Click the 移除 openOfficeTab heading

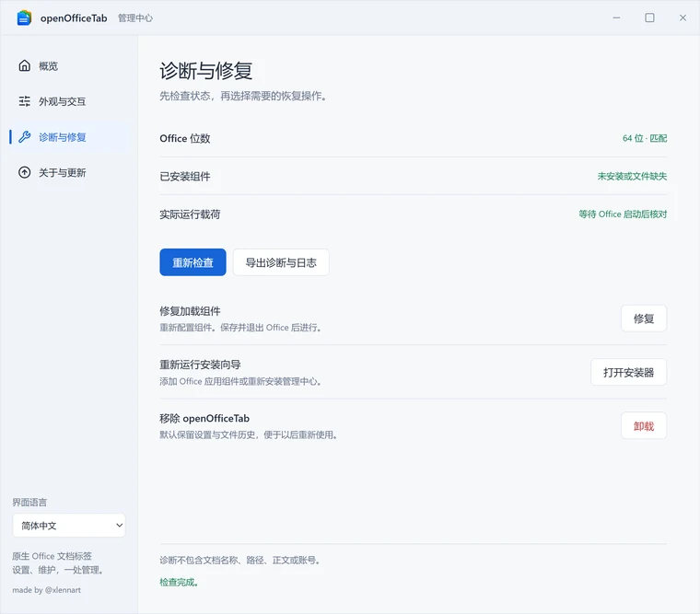point(204,418)
